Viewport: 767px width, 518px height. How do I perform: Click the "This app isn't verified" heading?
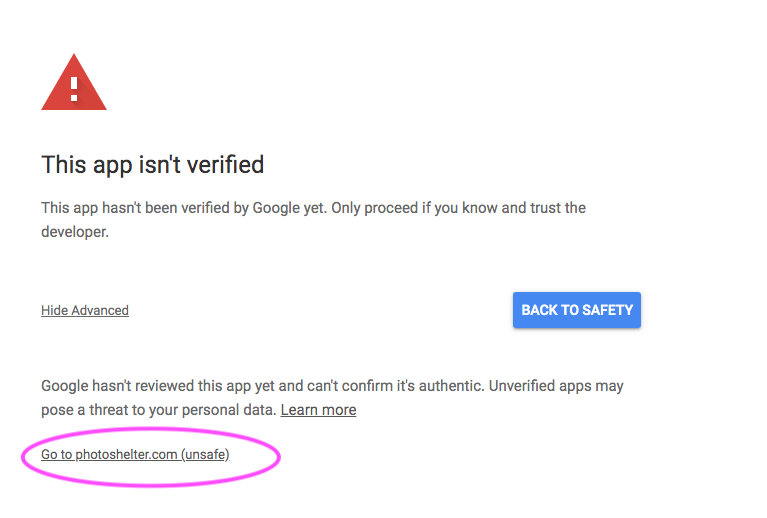[153, 164]
